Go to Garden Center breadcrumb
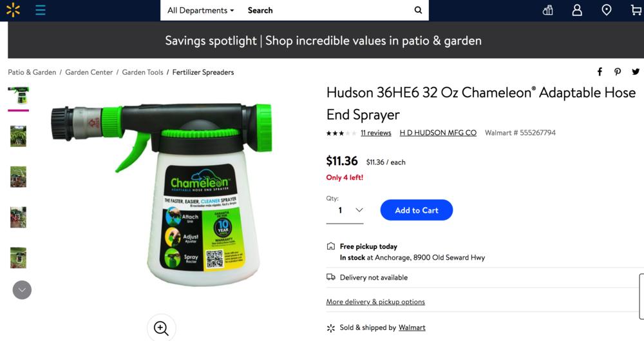 pyautogui.click(x=89, y=72)
